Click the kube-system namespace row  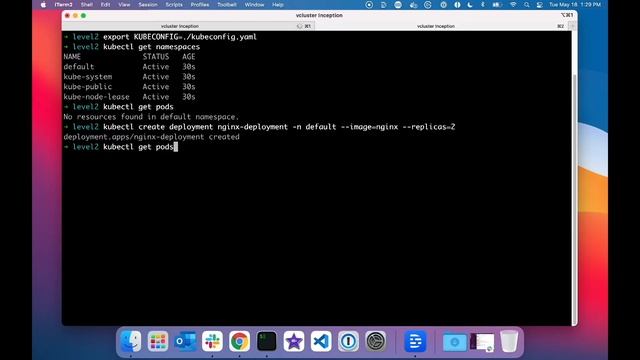point(129,77)
